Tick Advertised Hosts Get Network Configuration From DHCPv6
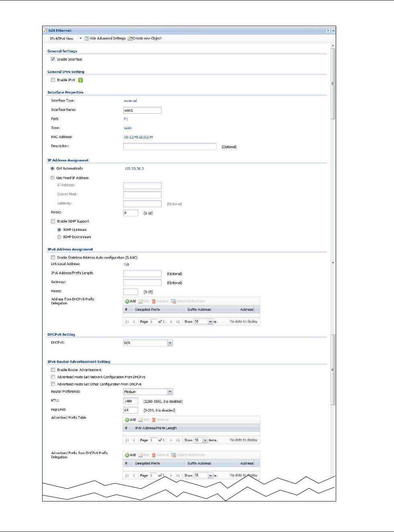Viewport: 394px width, 532px height. click(53, 377)
